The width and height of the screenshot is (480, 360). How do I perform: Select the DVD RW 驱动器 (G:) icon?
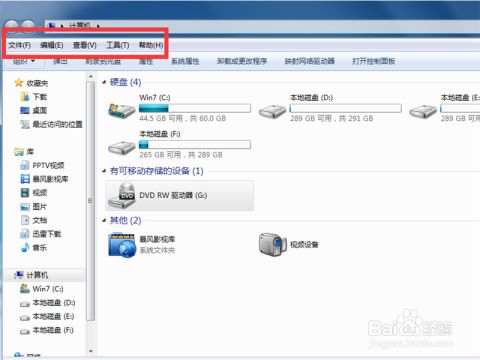pos(122,196)
